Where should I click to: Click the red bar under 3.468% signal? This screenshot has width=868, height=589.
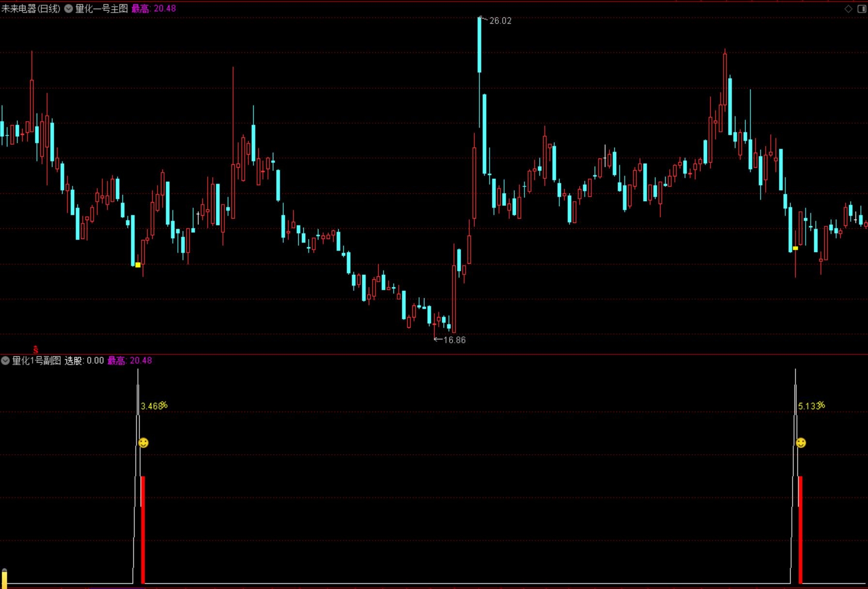(x=143, y=530)
